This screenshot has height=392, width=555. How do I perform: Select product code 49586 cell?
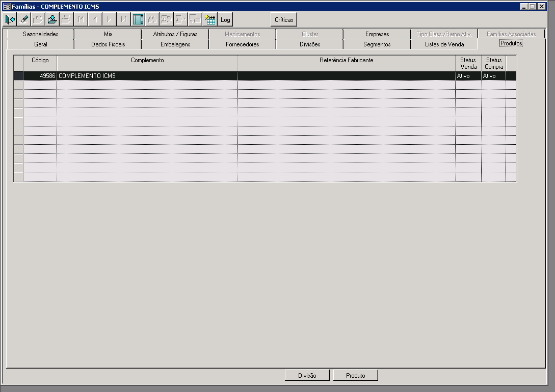[x=40, y=76]
